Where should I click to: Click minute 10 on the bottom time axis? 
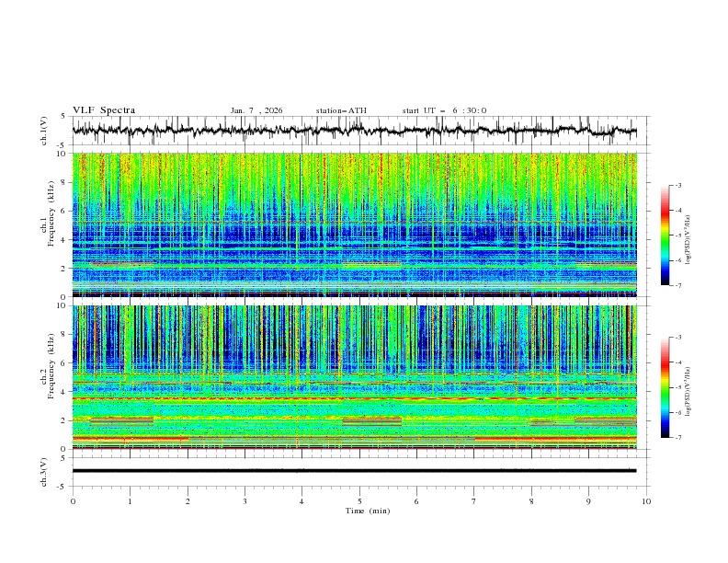pyautogui.click(x=646, y=501)
